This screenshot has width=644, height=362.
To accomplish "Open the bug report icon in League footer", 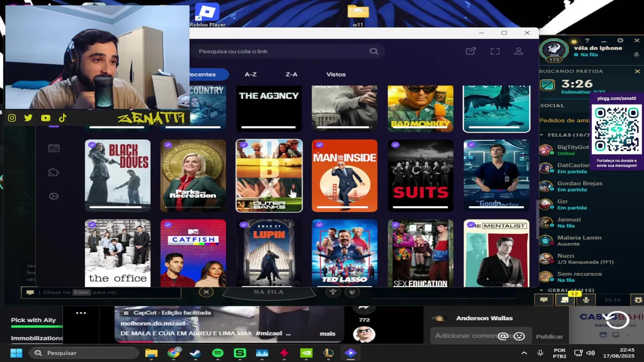I will click(x=638, y=300).
